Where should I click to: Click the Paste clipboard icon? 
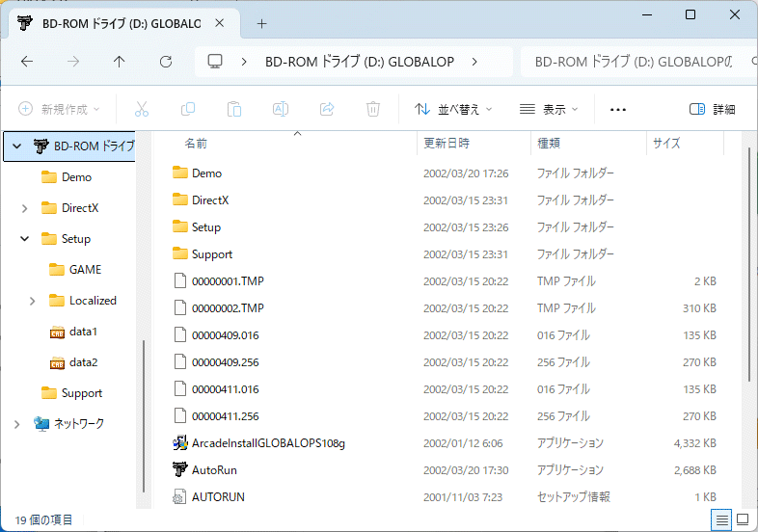pyautogui.click(x=234, y=109)
